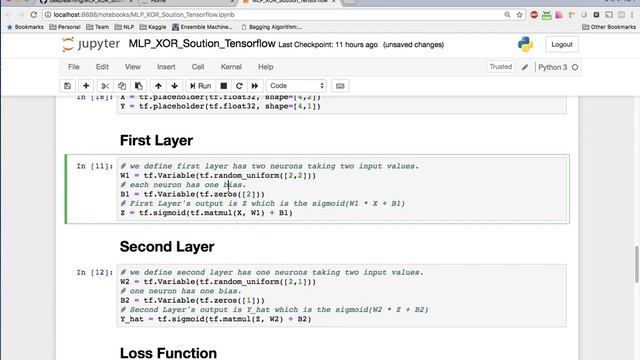Open the Cell menu
The image size is (640, 360).
(198, 67)
